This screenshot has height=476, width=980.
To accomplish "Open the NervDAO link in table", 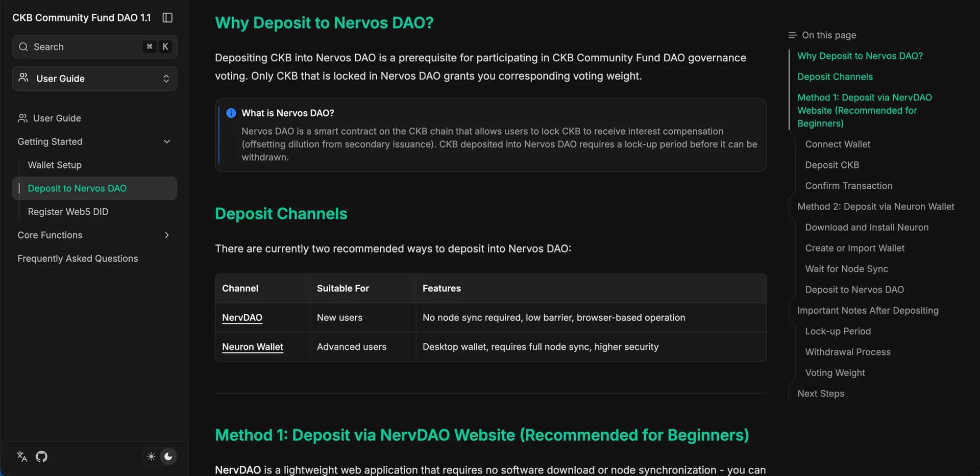I will pos(242,317).
